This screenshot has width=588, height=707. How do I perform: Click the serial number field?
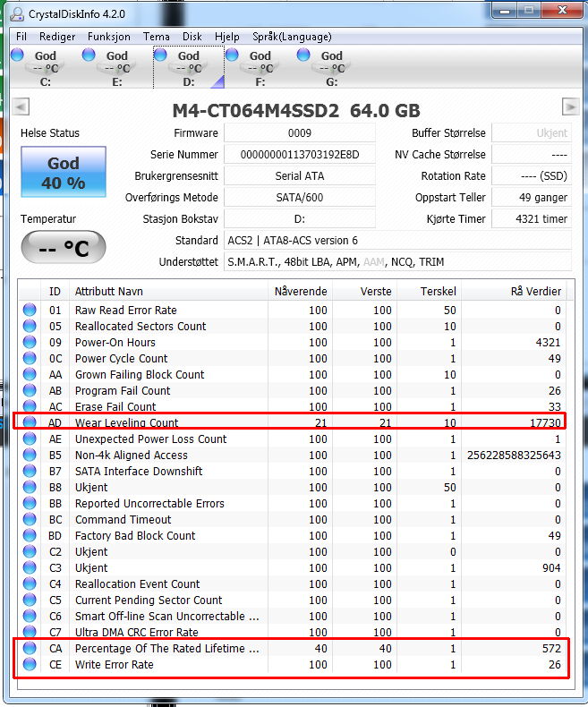[x=300, y=155]
